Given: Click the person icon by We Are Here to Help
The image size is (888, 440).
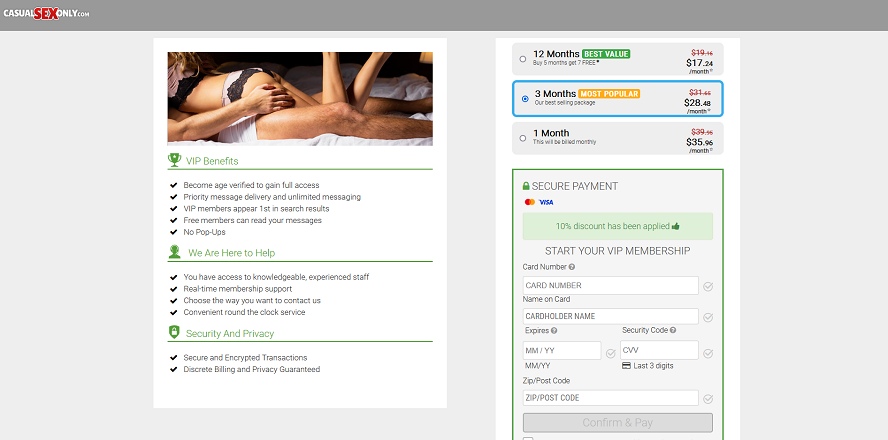Looking at the screenshot, I should point(174,251).
